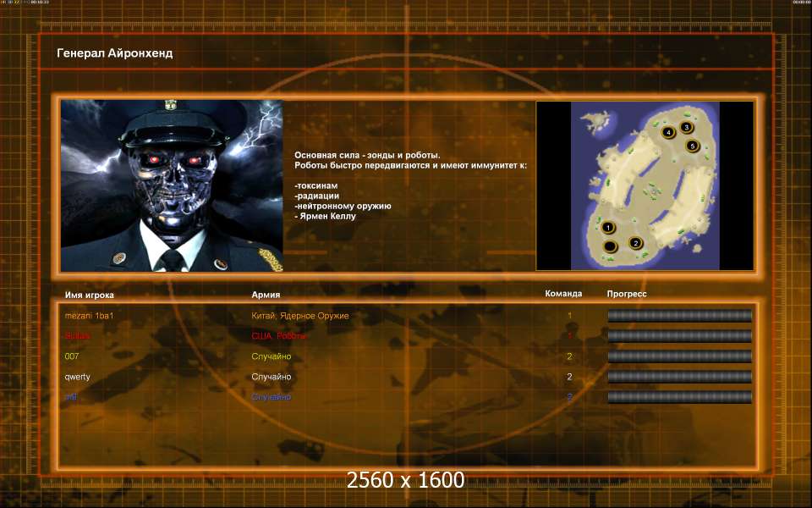The width and height of the screenshot is (812, 508).
Task: Click the blue team number 2
Action: (569, 397)
